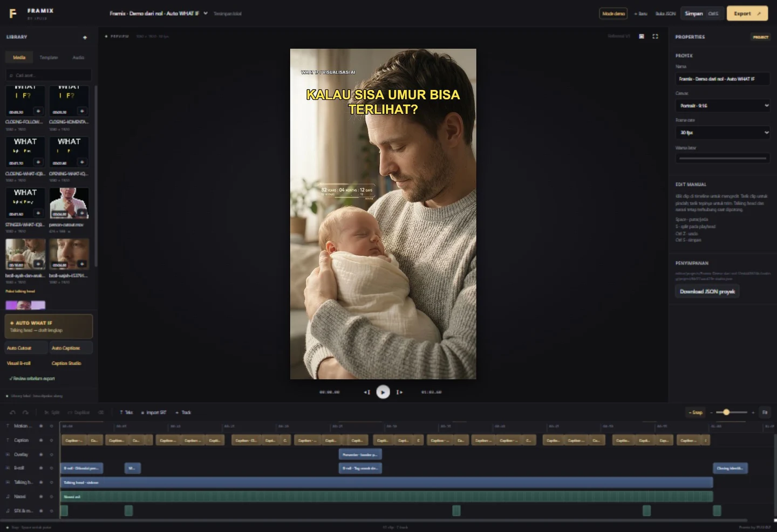Click the library add-media plus icon
This screenshot has width=777, height=532.
(x=85, y=37)
